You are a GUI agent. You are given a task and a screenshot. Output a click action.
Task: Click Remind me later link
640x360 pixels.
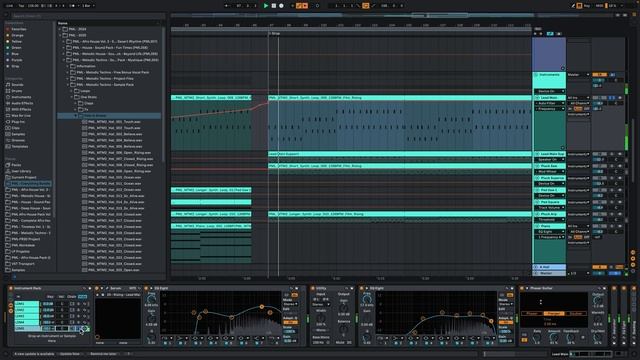(x=103, y=354)
